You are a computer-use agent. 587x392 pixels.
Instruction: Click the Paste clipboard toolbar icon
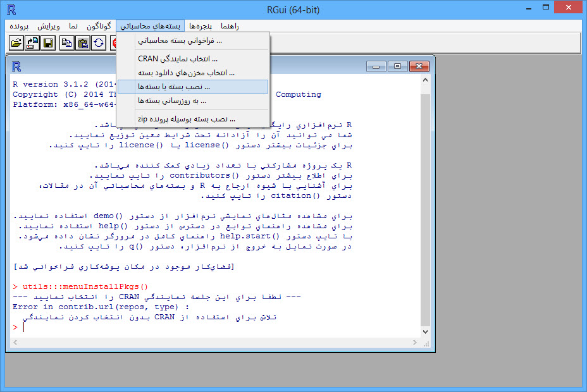pyautogui.click(x=83, y=43)
